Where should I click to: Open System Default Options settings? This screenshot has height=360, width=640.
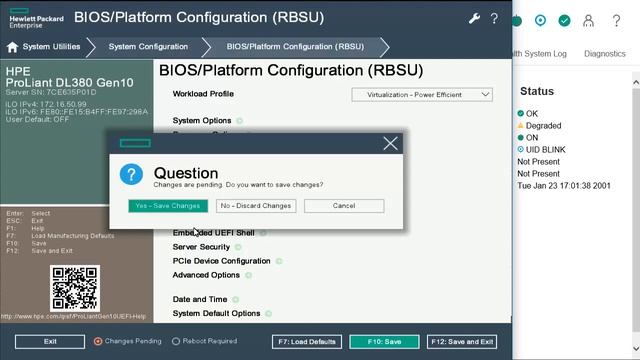pyautogui.click(x=216, y=314)
